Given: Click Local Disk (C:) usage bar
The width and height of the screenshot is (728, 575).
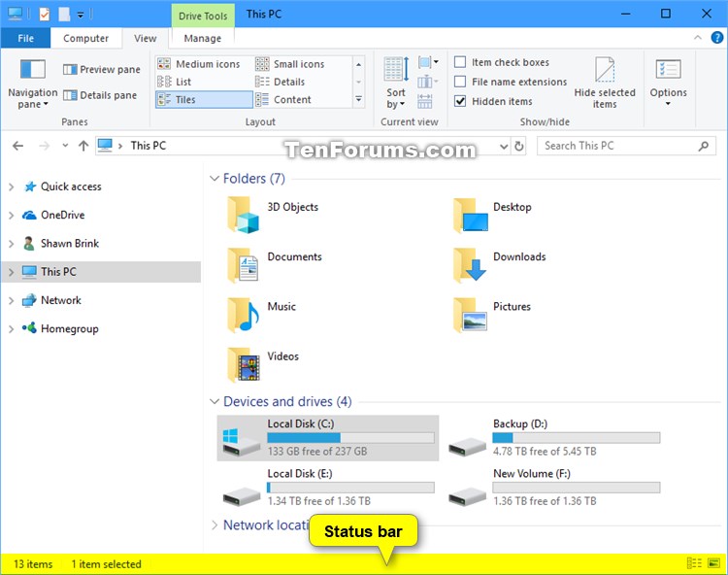Looking at the screenshot, I should click(x=350, y=438).
